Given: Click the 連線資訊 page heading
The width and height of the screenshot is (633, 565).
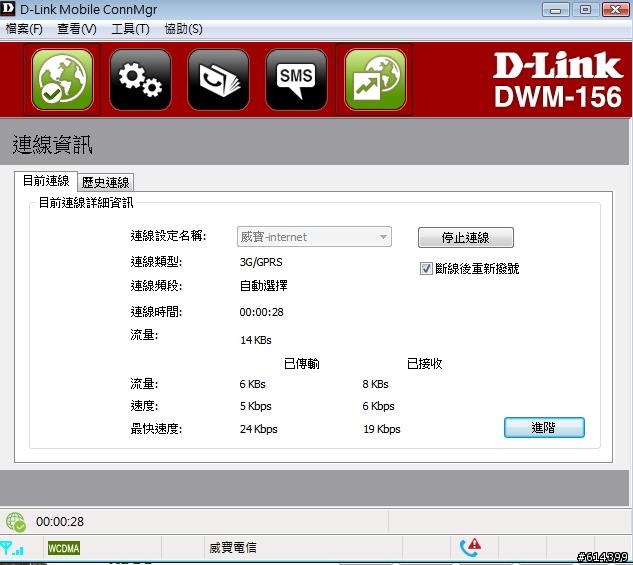Looking at the screenshot, I should coord(52,144).
